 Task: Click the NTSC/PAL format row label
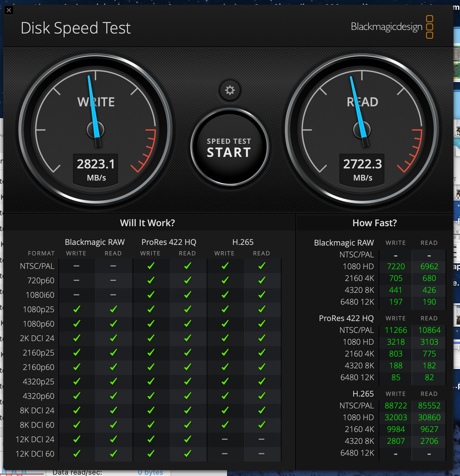pyautogui.click(x=37, y=266)
